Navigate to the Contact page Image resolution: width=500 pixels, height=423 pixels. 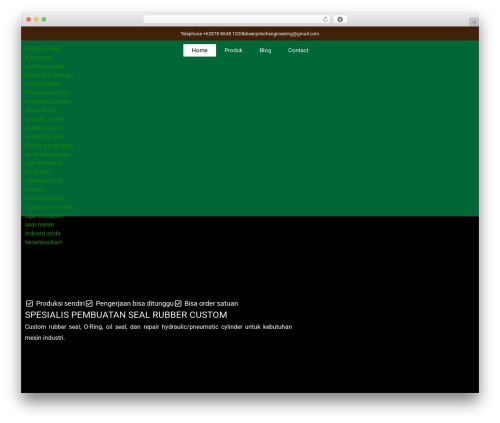pyautogui.click(x=298, y=50)
